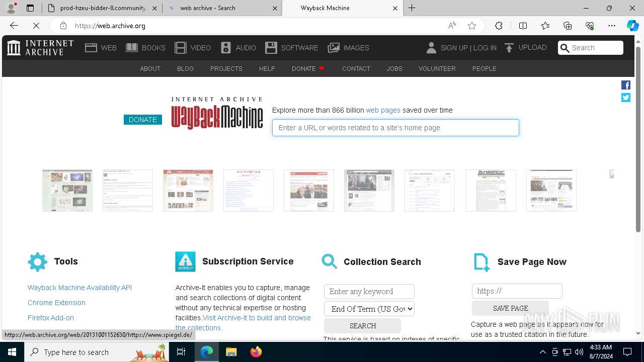Open the Chrome Extension link
Screen dimensions: 644x362
56,303
